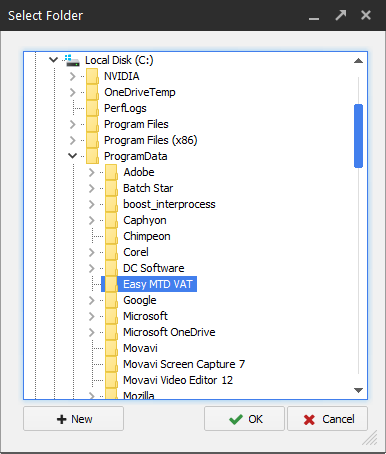Click the Microsoft folder icon
The image size is (386, 454).
coord(111,316)
